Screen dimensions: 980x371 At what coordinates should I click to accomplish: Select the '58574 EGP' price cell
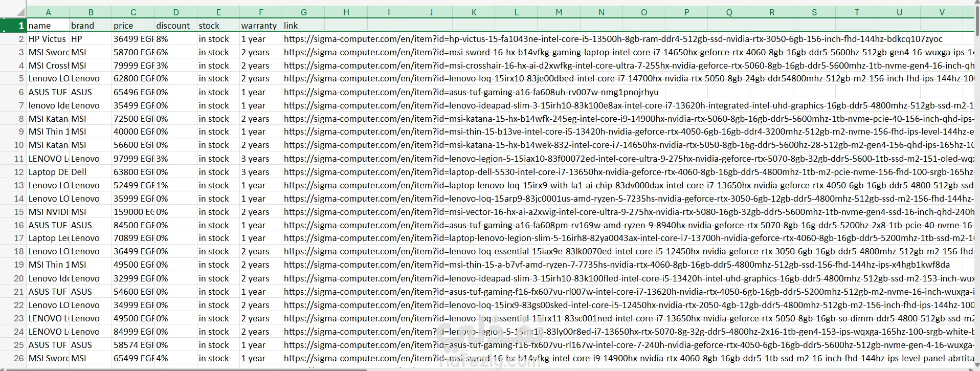(133, 345)
